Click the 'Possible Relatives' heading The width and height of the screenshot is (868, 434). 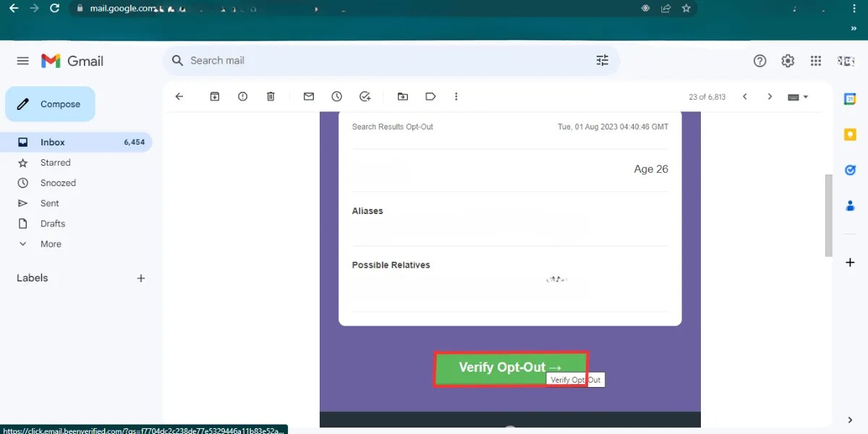click(391, 265)
